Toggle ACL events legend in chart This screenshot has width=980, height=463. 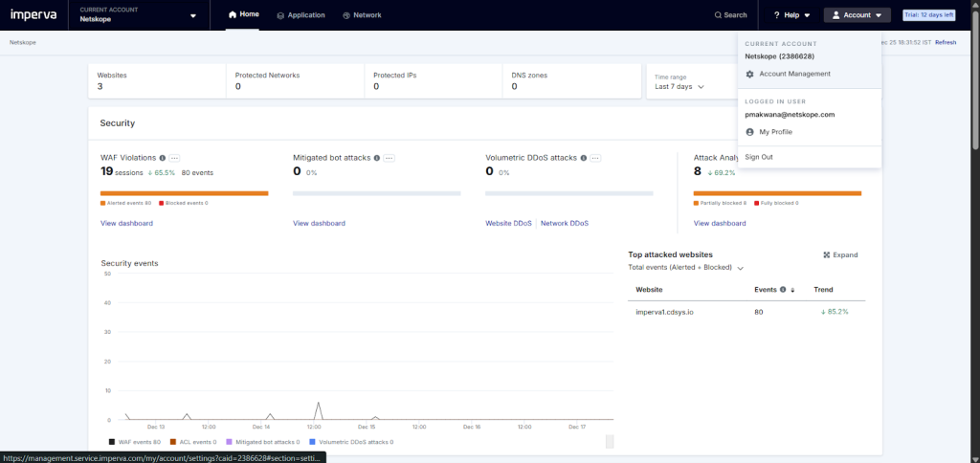[x=191, y=442]
